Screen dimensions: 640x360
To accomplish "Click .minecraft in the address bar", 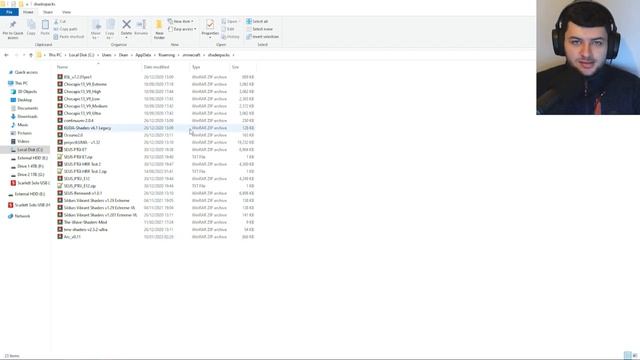I will tap(191, 55).
